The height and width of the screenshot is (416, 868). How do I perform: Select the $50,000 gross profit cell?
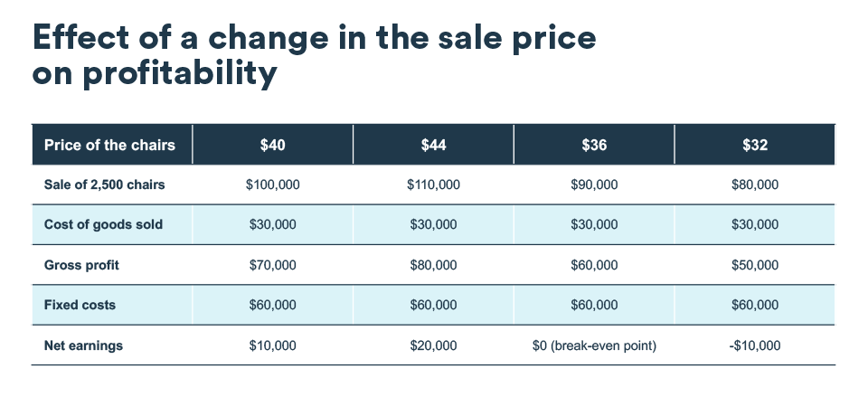pos(754,266)
